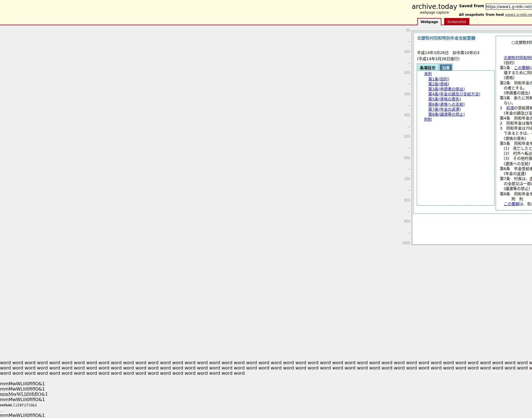Jump to the 50% scroll marker
The height and width of the screenshot is (418, 532).
407,136
